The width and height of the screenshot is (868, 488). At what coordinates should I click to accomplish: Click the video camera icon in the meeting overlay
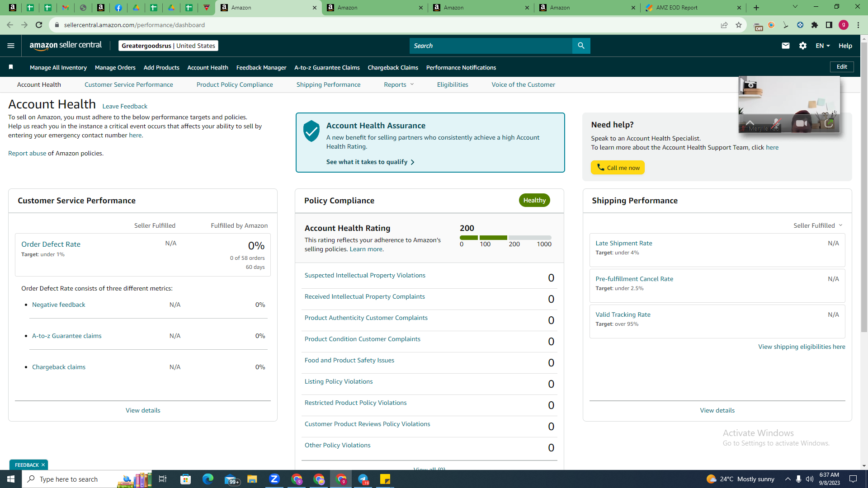[802, 123]
